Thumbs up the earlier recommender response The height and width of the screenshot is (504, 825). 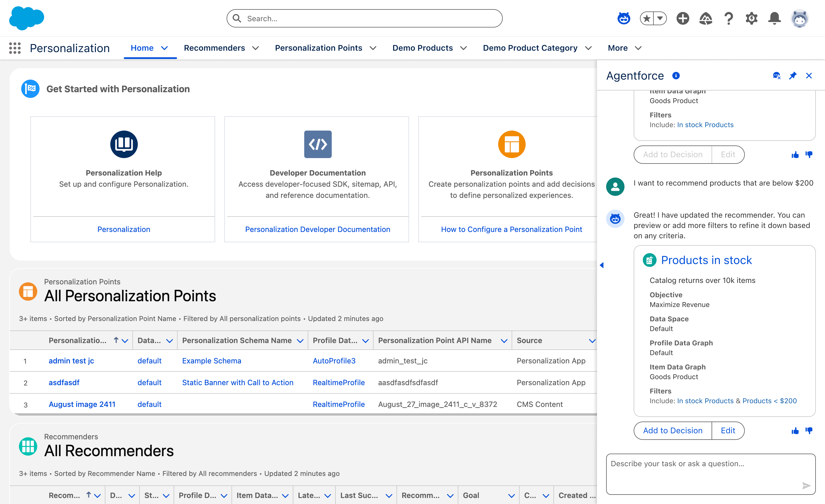(x=795, y=155)
